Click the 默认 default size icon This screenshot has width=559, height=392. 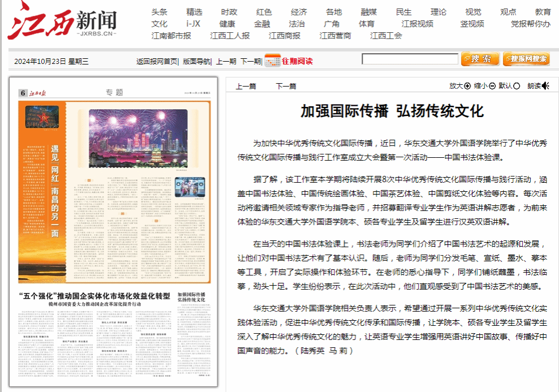pos(517,86)
